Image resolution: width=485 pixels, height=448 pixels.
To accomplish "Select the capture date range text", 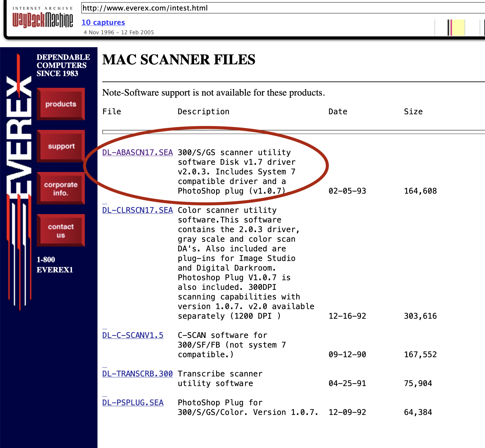I will [119, 32].
